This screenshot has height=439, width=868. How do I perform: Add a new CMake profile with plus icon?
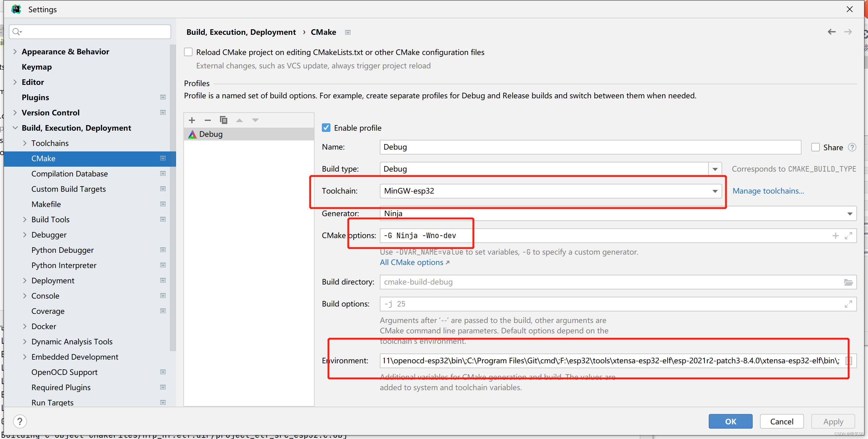point(192,120)
